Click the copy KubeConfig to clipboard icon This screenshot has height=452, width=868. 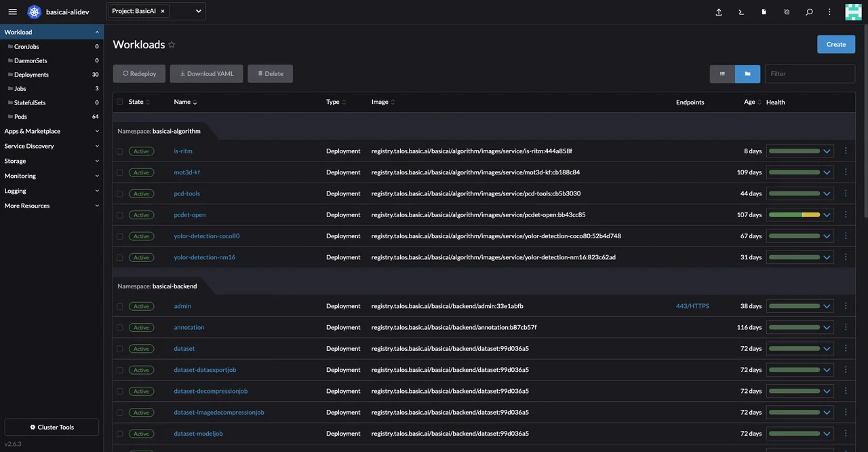787,12
